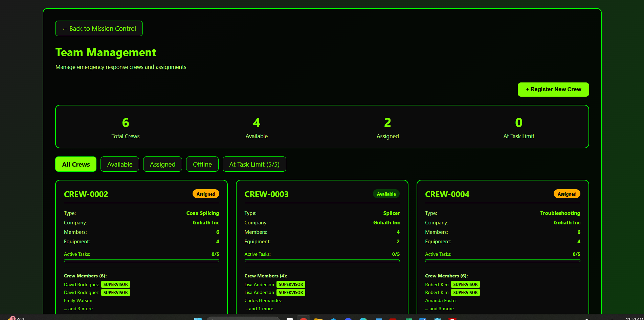Click the Assigned badge on CREW-0004
This screenshot has width=644, height=320.
567,194
